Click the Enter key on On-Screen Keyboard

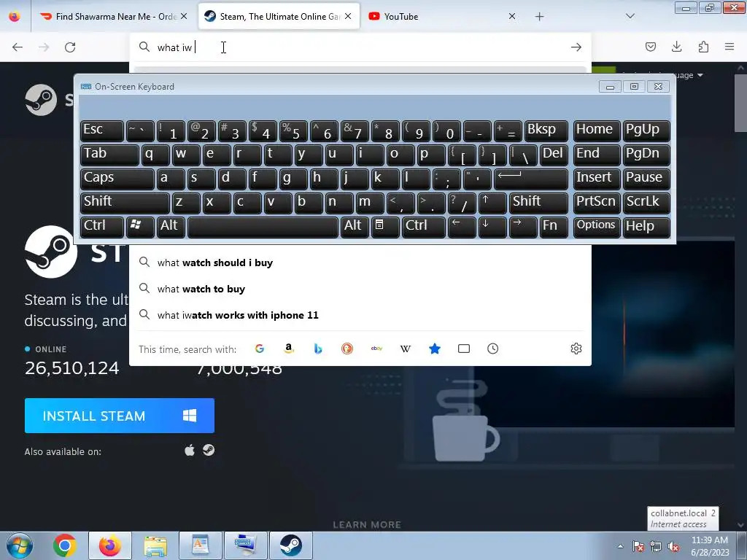531,178
